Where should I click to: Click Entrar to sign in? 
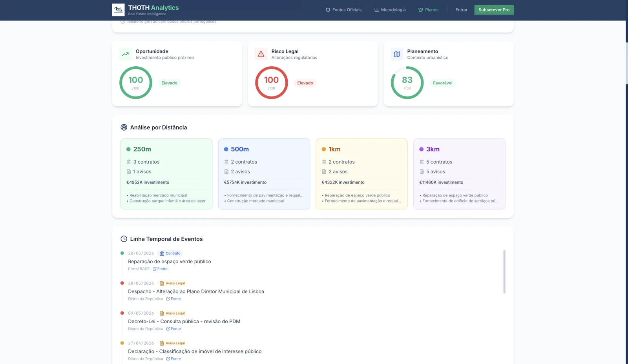(462, 10)
